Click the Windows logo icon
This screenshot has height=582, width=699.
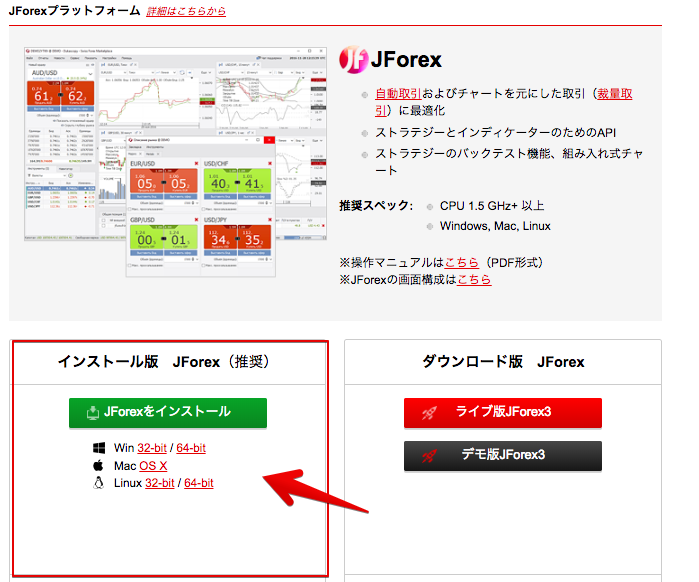tap(98, 448)
